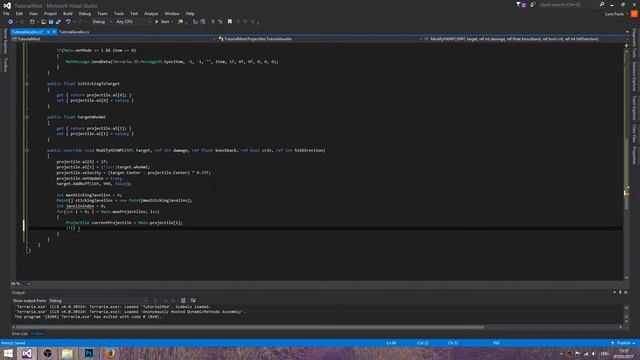Switch to the Error List tab
This screenshot has height=360, width=640.
(20, 333)
